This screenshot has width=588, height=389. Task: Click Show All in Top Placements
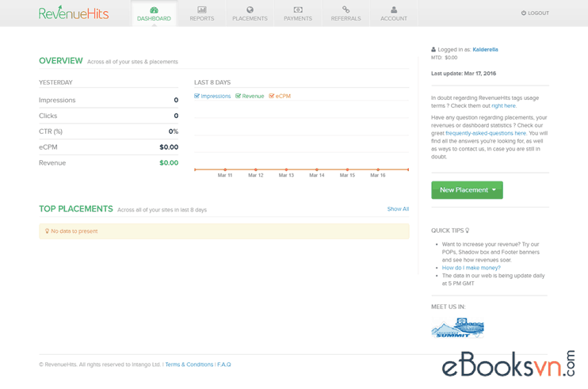(x=398, y=209)
